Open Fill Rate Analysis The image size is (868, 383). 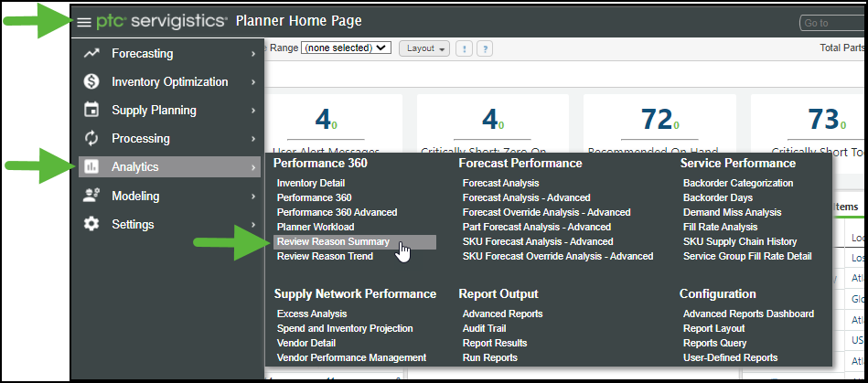(x=720, y=227)
